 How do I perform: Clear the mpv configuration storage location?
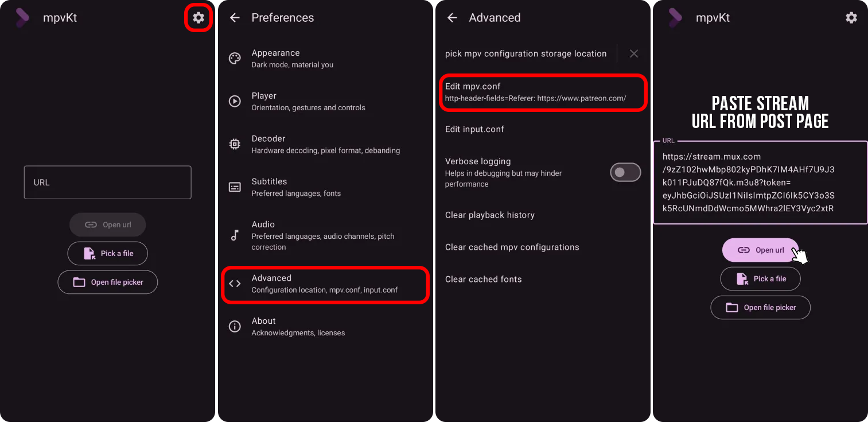(x=633, y=53)
